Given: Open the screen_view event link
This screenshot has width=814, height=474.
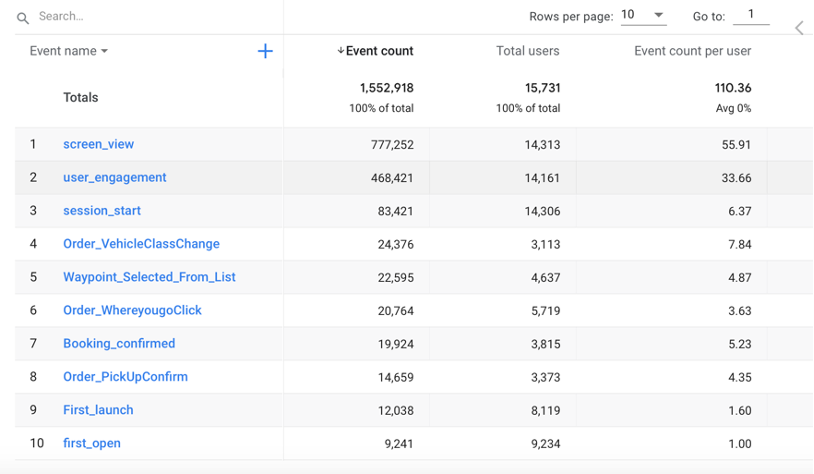Looking at the screenshot, I should coord(98,144).
